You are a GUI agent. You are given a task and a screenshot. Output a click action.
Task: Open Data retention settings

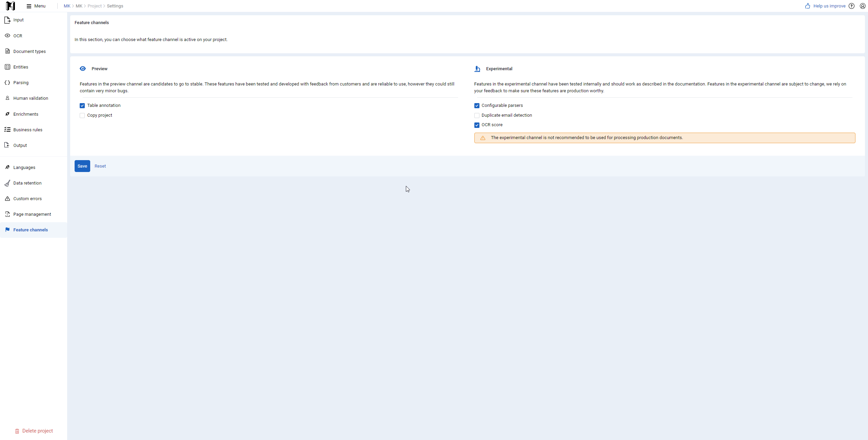(34, 183)
